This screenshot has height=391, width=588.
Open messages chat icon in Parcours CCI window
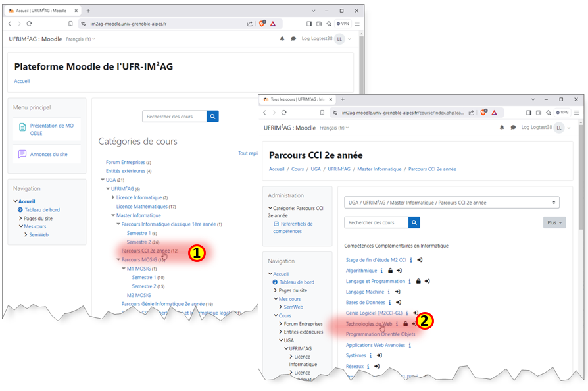tap(513, 127)
